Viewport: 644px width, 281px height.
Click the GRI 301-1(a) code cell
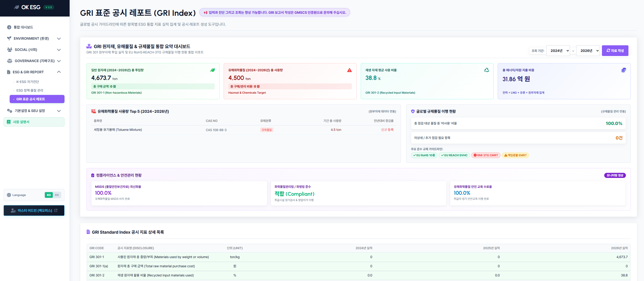[x=99, y=266]
